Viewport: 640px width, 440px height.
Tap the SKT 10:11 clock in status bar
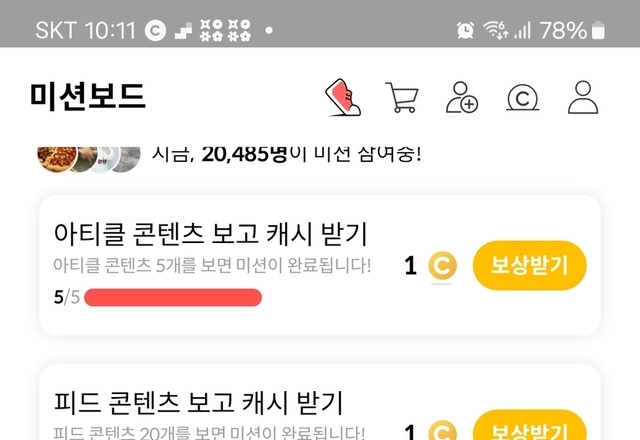(85, 30)
